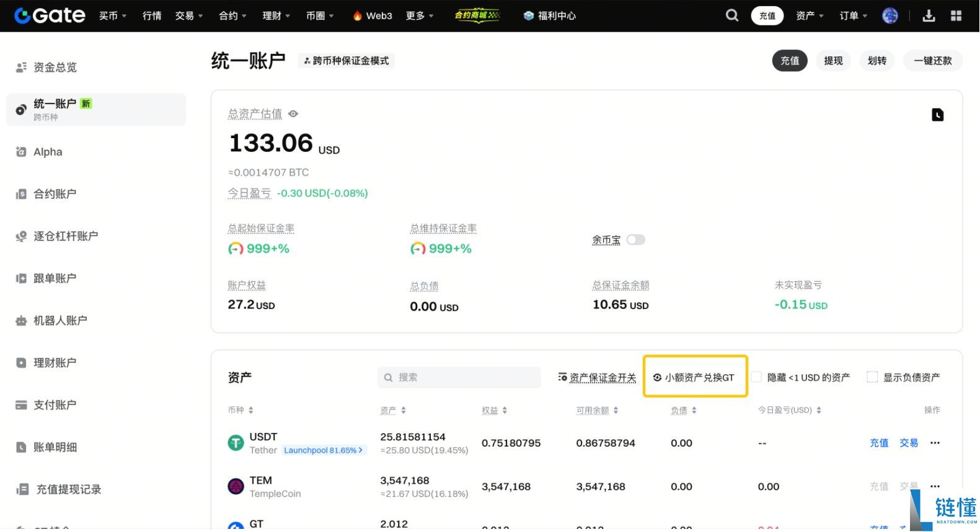Click the 总维持保证金率 gauge icon
Screen dimensions: 980x532
[x=418, y=248]
